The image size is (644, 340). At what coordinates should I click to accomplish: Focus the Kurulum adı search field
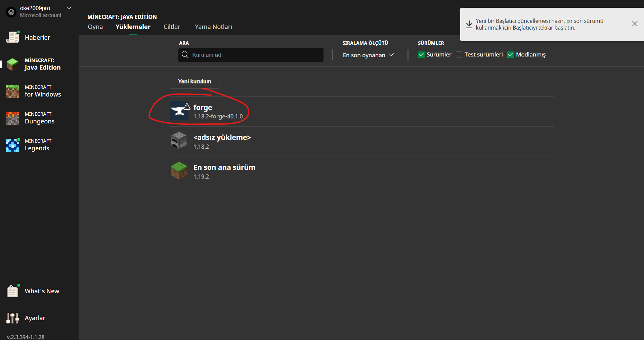(x=251, y=55)
